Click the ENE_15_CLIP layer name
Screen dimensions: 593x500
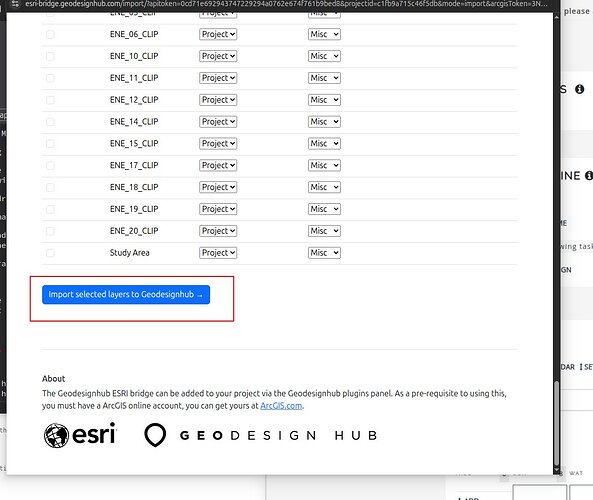tap(134, 144)
